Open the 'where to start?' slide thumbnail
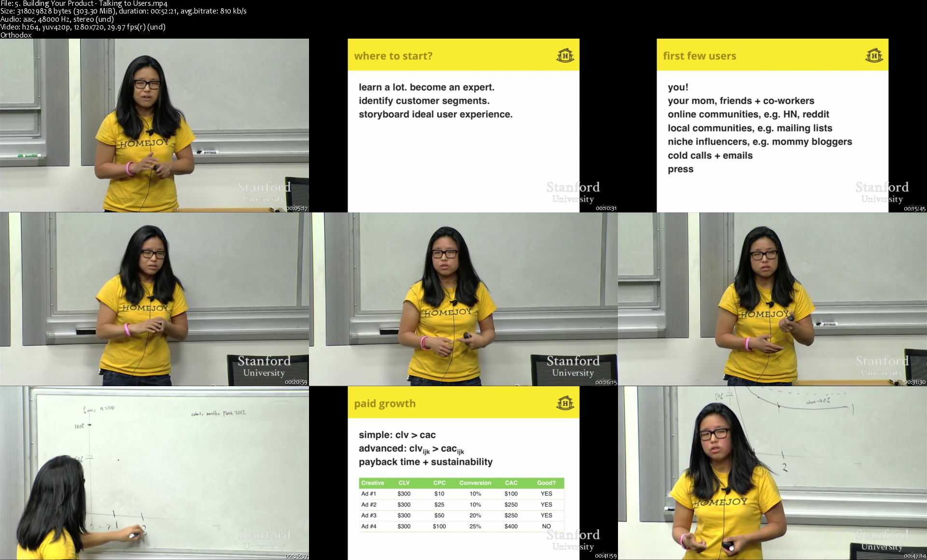The width and height of the screenshot is (927, 560). (463, 126)
